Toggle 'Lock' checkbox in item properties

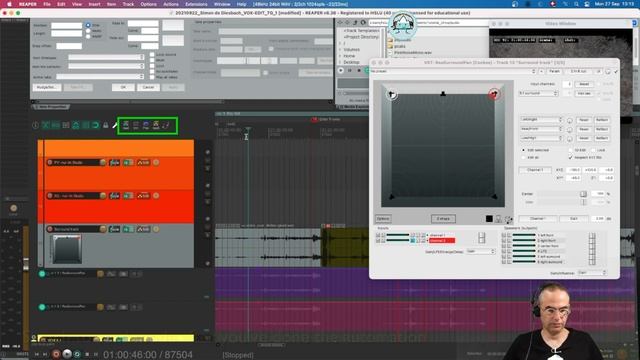(x=152, y=66)
